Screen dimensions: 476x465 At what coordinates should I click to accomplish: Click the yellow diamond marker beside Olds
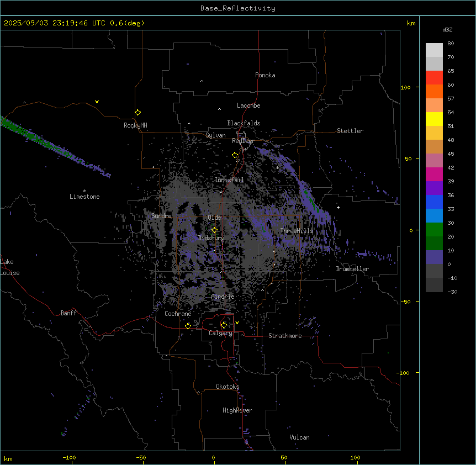click(214, 230)
